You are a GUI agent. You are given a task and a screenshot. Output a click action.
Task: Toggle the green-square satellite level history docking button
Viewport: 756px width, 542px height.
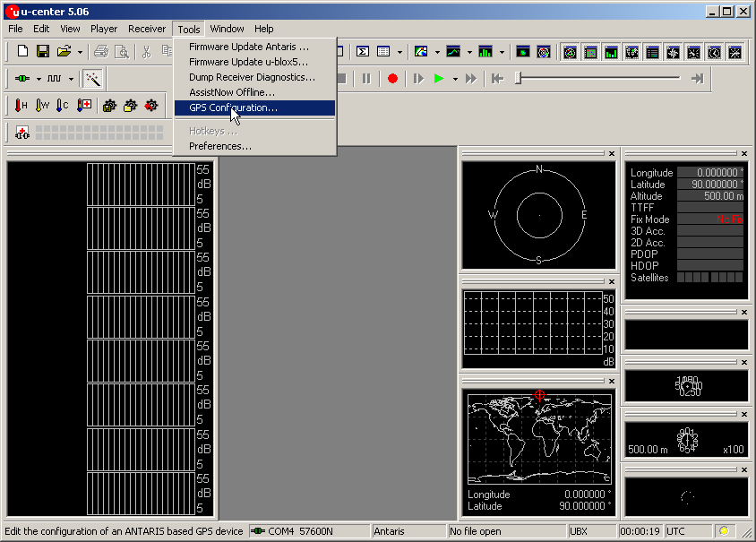click(x=590, y=52)
